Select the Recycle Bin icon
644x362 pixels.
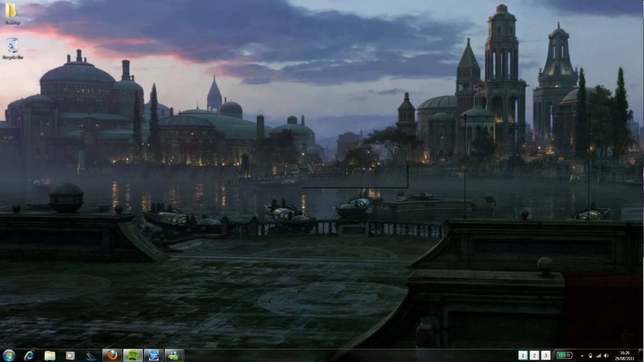pos(12,49)
